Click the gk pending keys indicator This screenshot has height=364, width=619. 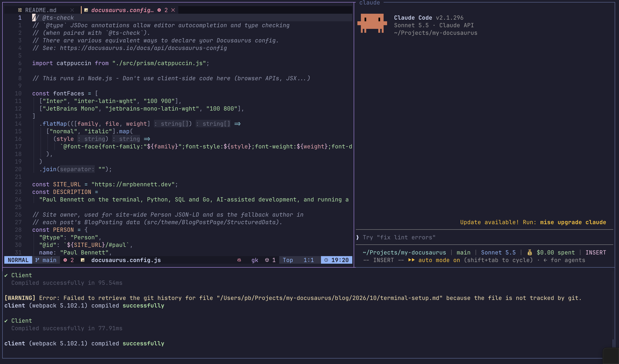[255, 260]
